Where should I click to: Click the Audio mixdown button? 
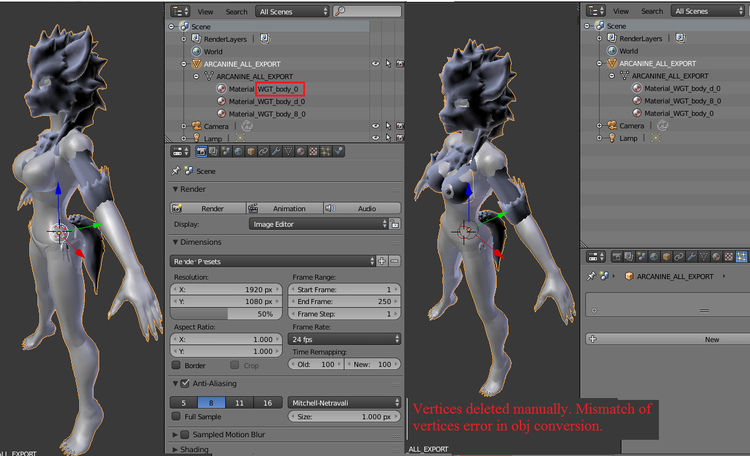363,209
